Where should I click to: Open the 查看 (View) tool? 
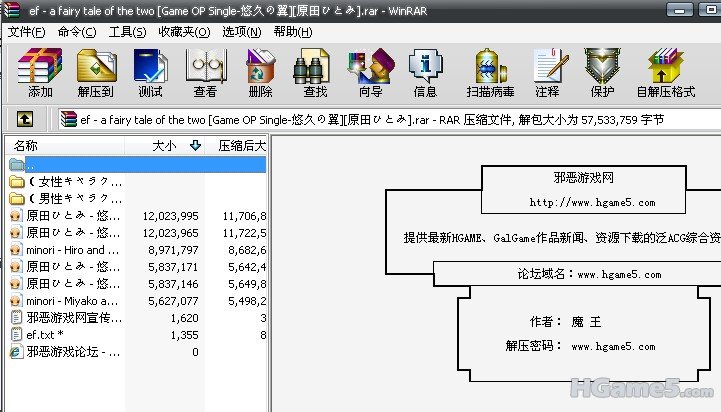(205, 73)
